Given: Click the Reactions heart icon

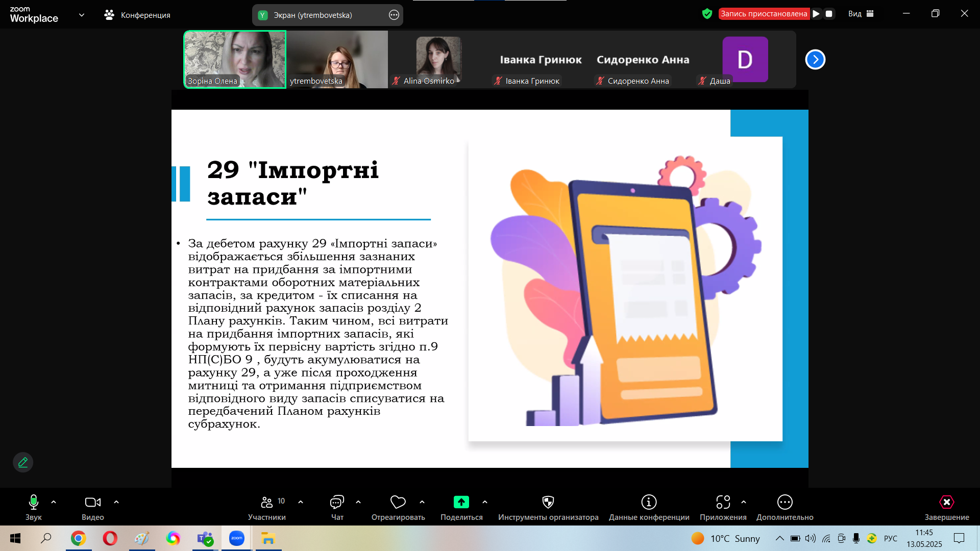Looking at the screenshot, I should [398, 502].
